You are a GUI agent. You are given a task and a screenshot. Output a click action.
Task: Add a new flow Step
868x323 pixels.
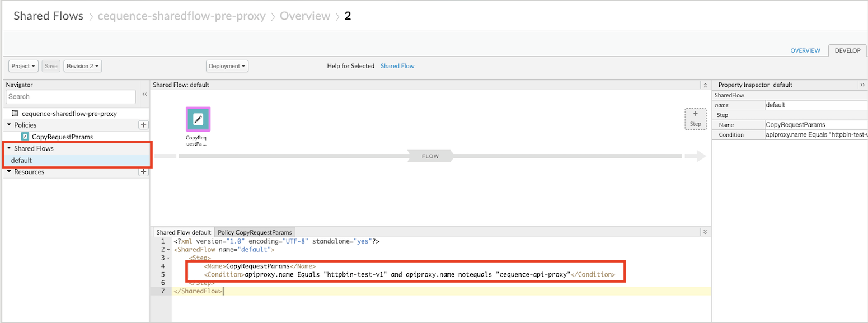click(x=695, y=119)
